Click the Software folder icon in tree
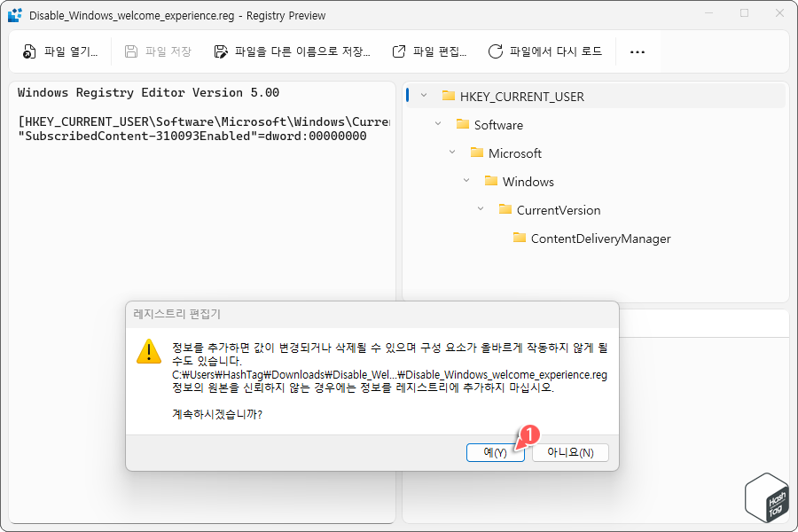Viewport: 798px width, 532px height. (463, 124)
